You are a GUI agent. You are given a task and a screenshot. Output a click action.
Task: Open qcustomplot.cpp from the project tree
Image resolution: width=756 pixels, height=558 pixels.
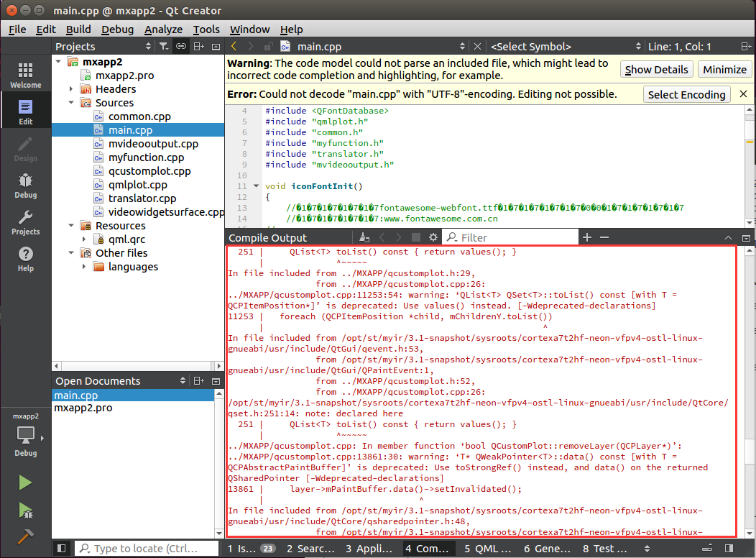click(149, 171)
